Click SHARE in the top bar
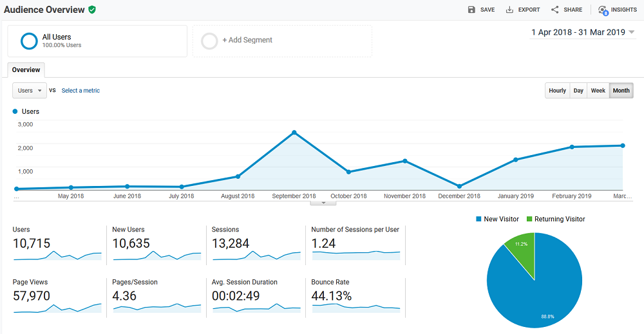The image size is (644, 334). click(573, 10)
